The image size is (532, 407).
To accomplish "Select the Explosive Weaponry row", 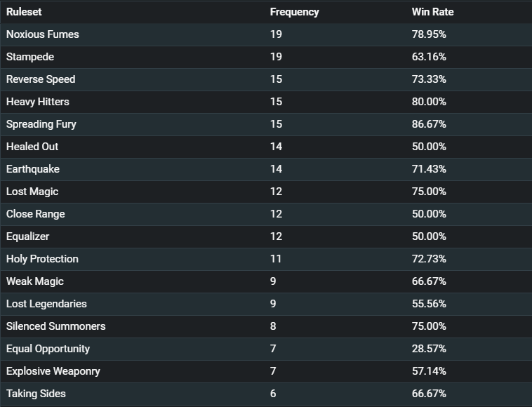I will (x=266, y=371).
